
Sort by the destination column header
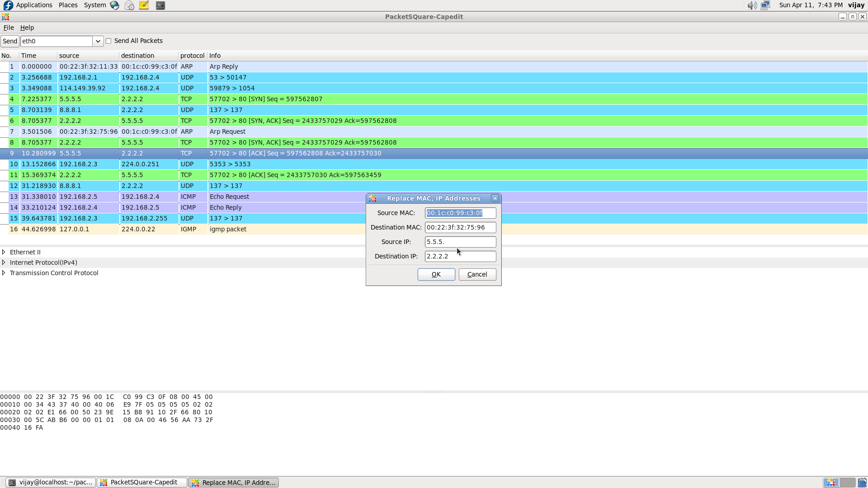click(x=149, y=56)
